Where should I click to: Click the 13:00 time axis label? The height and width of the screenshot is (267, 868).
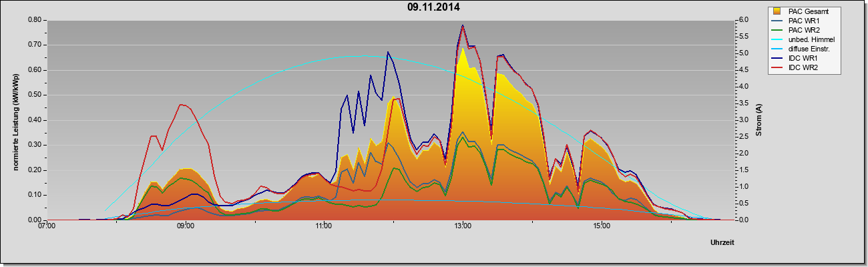(462, 226)
